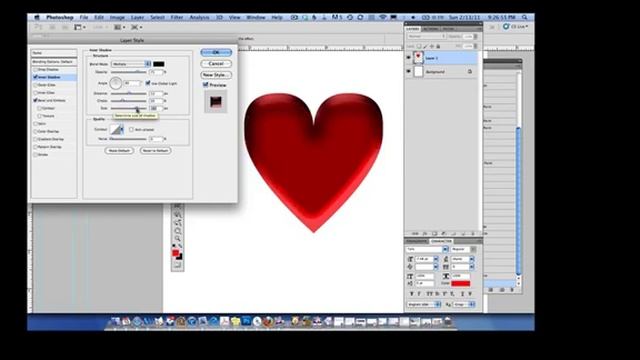Select the Styles row in Layer Style list
Screen dimensions: 640x360
[x=54, y=53]
